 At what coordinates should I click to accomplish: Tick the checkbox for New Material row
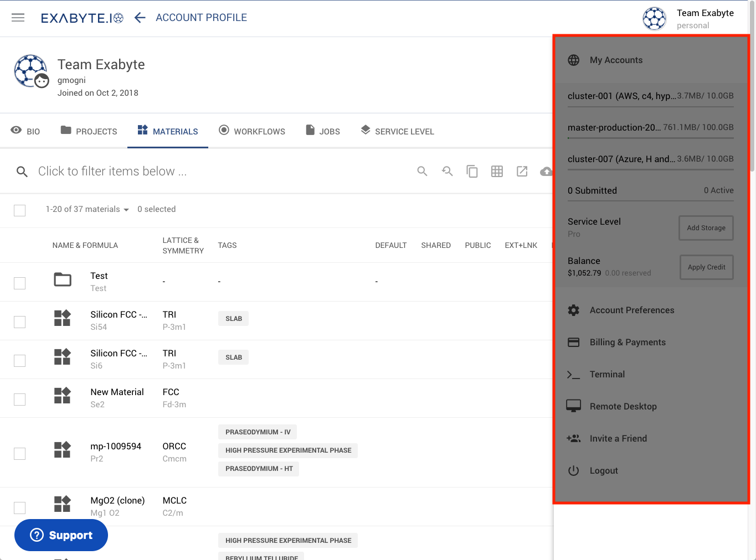pos(20,399)
